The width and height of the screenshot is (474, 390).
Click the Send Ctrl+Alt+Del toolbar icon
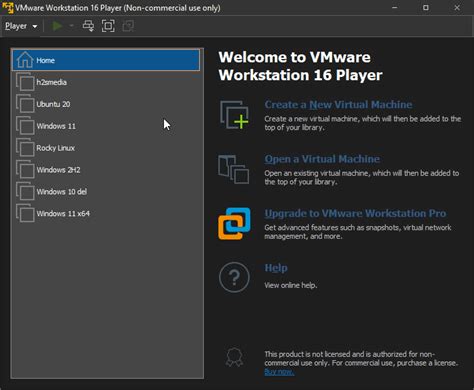(x=88, y=26)
